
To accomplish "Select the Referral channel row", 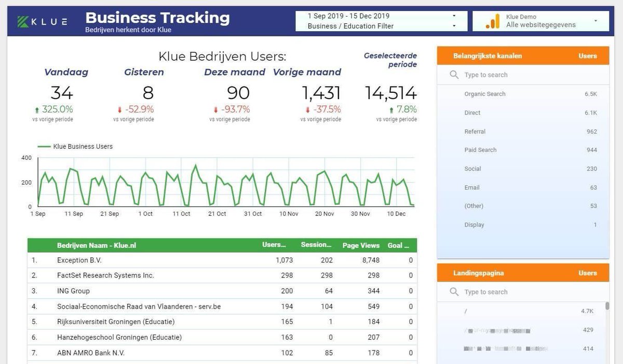I will [523, 131].
